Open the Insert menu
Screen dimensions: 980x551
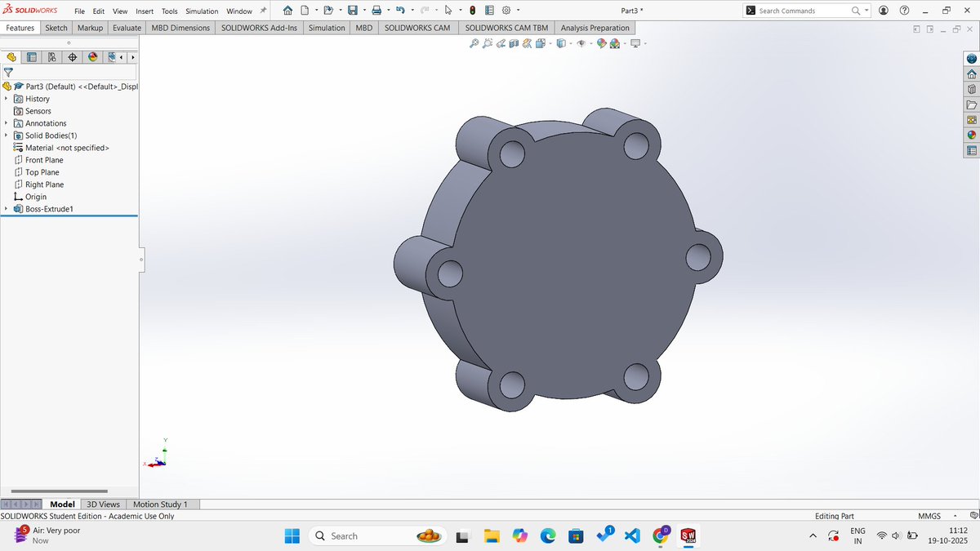click(x=145, y=11)
